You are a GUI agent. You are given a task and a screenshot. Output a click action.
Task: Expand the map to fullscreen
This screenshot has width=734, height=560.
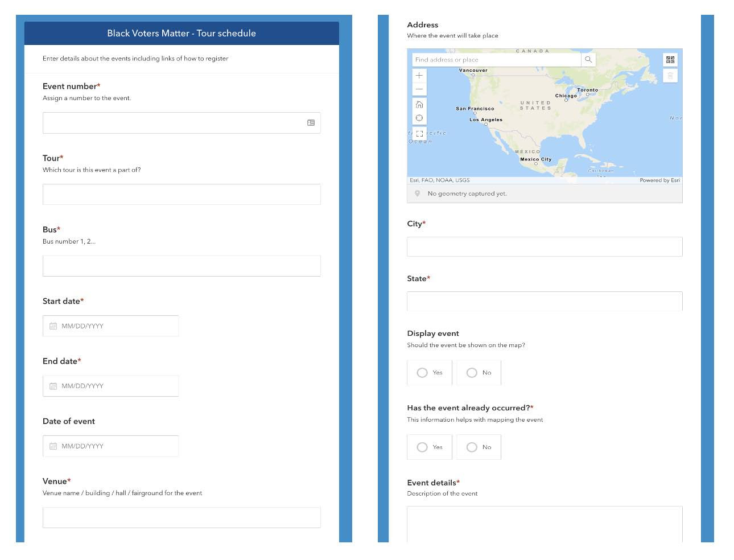click(419, 134)
